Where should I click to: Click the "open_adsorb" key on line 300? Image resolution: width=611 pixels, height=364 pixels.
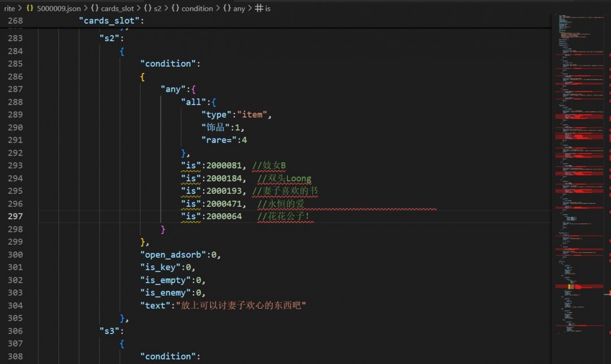174,254
